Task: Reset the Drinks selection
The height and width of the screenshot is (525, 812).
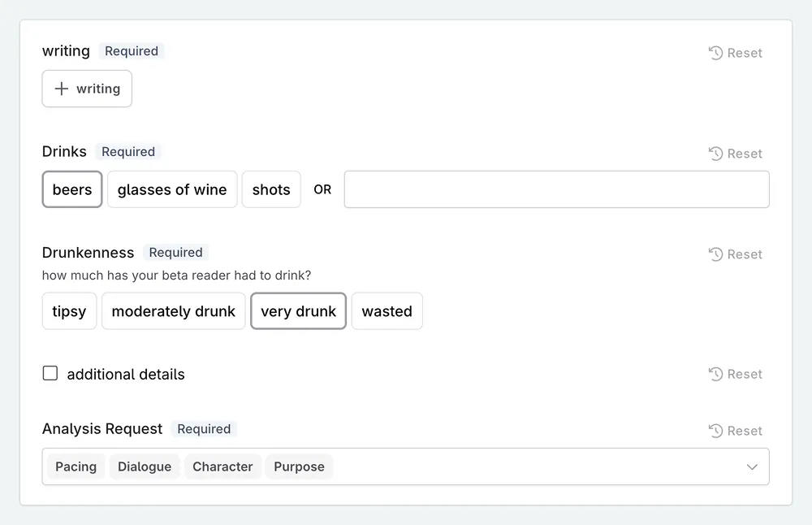Action: click(735, 154)
